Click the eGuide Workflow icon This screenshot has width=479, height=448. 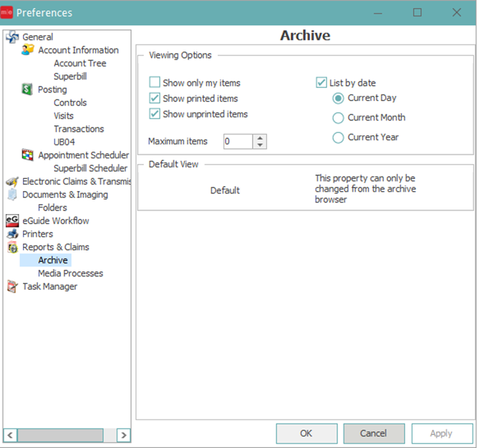point(12,221)
